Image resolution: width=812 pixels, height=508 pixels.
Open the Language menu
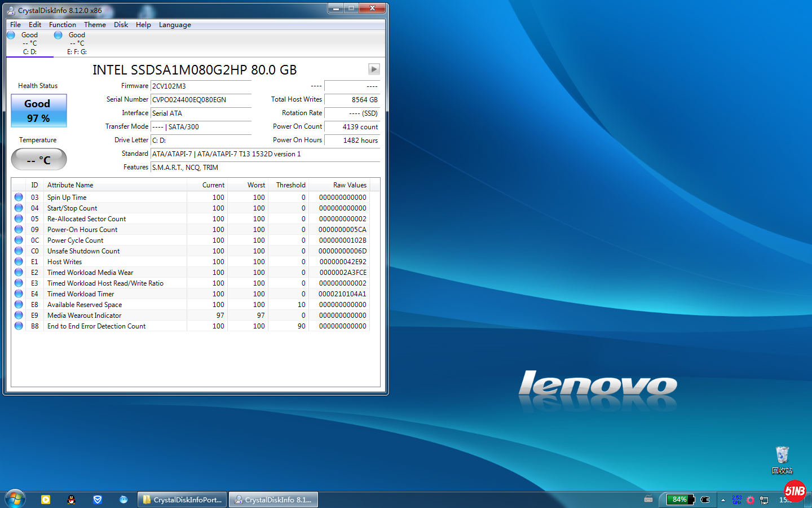tap(175, 25)
